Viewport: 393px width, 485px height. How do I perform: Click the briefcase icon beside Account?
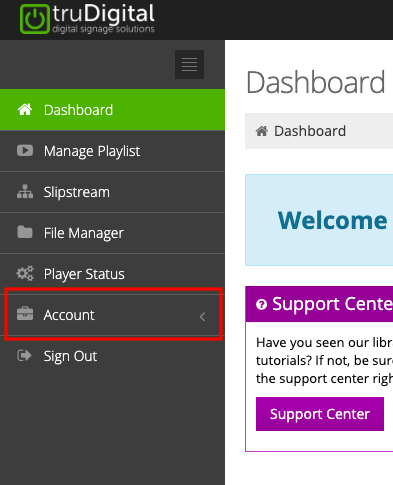pos(25,314)
